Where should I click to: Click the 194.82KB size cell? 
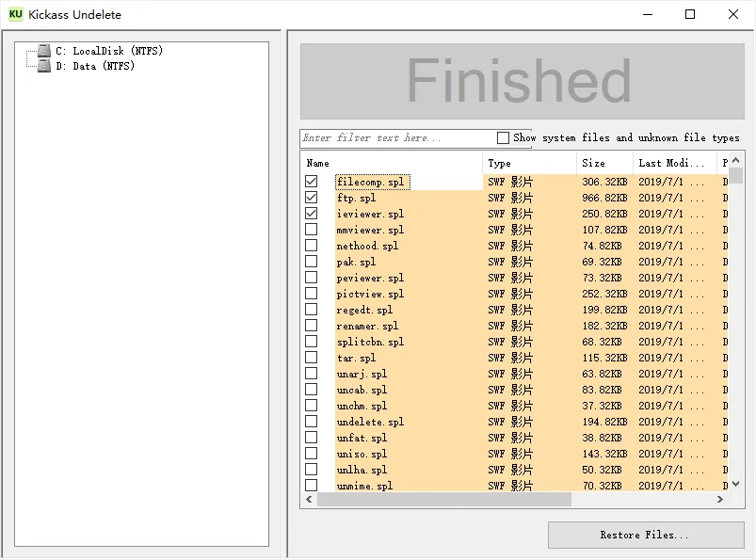[604, 422]
